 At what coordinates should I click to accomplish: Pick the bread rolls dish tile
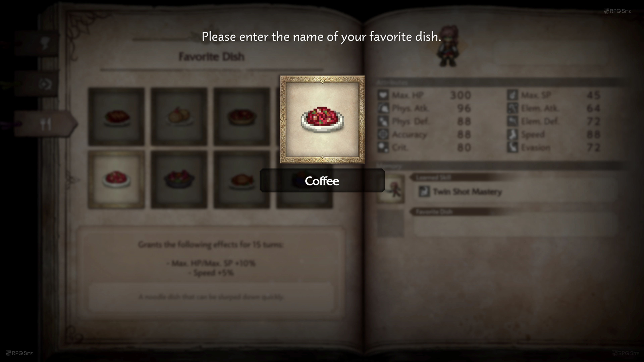[x=179, y=116]
